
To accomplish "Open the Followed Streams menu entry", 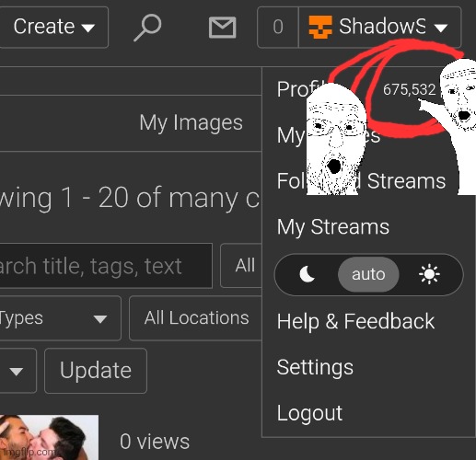I will click(x=361, y=180).
